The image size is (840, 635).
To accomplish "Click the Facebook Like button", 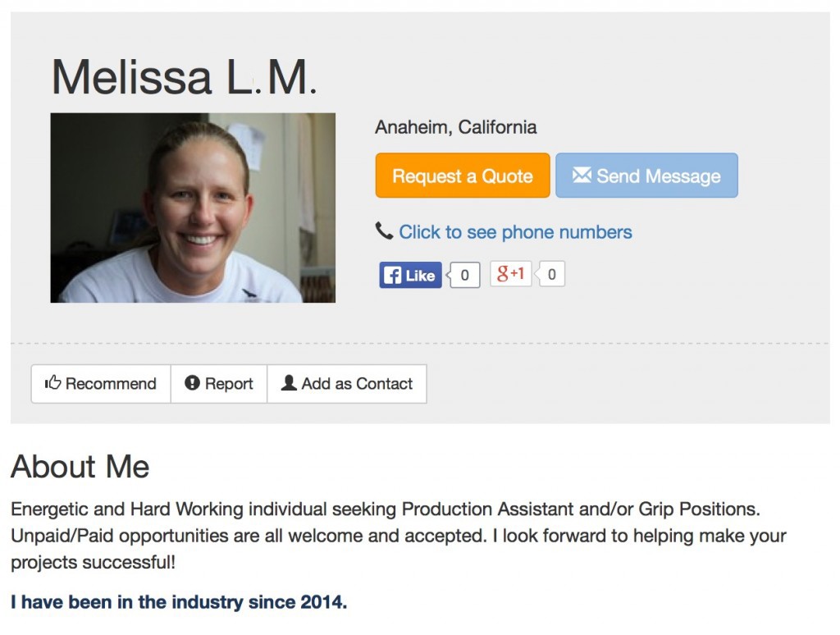I will (410, 275).
